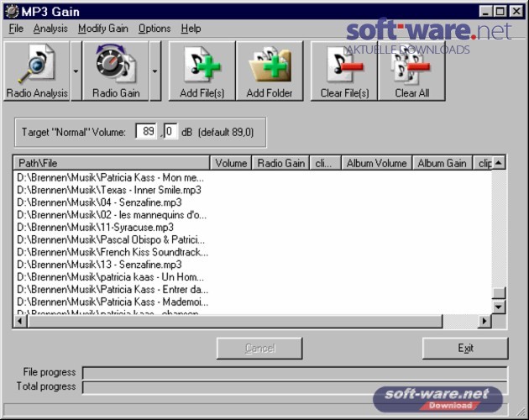Click the file list scroll down arrow
The image size is (529, 420).
[x=498, y=307]
